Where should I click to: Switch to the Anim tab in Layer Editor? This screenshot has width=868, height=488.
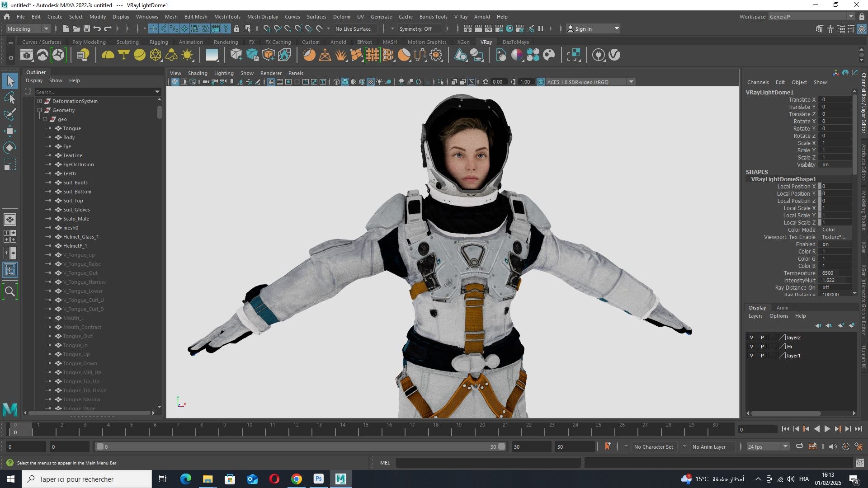782,308
